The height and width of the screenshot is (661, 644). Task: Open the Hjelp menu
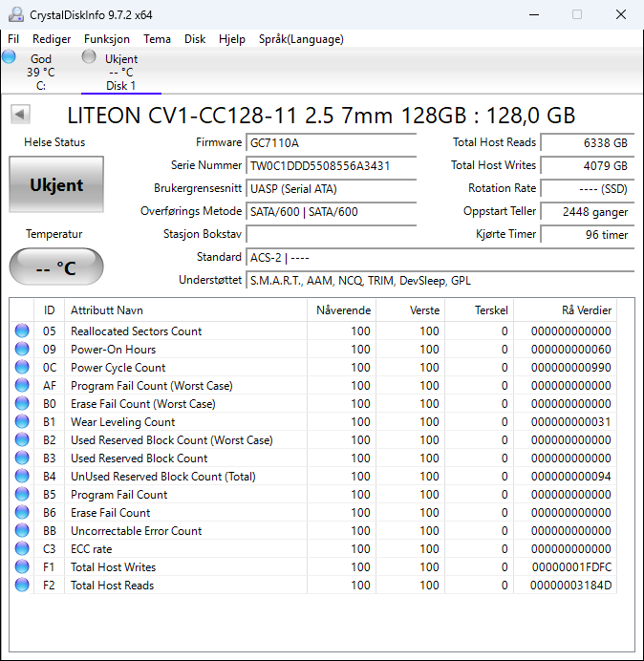click(x=232, y=39)
